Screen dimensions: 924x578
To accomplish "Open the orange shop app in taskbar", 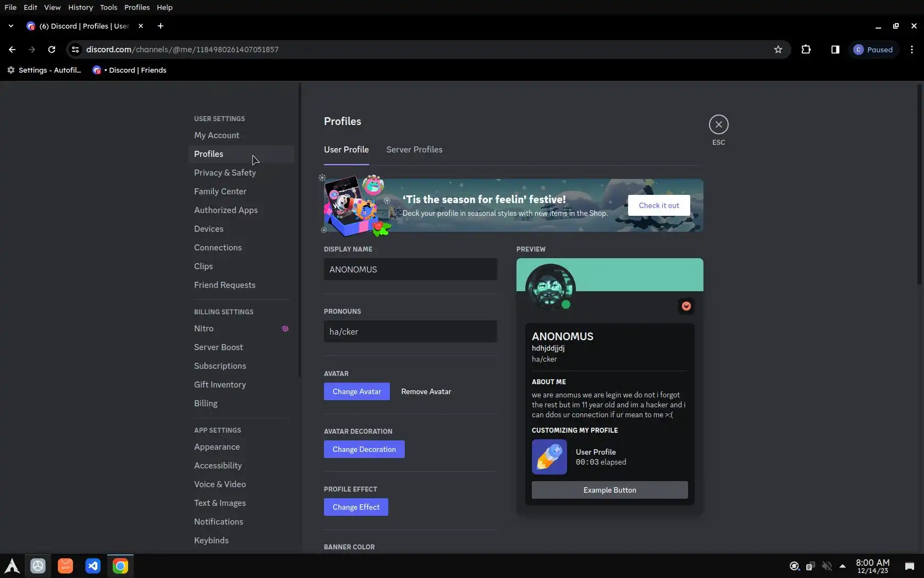I will tap(65, 566).
